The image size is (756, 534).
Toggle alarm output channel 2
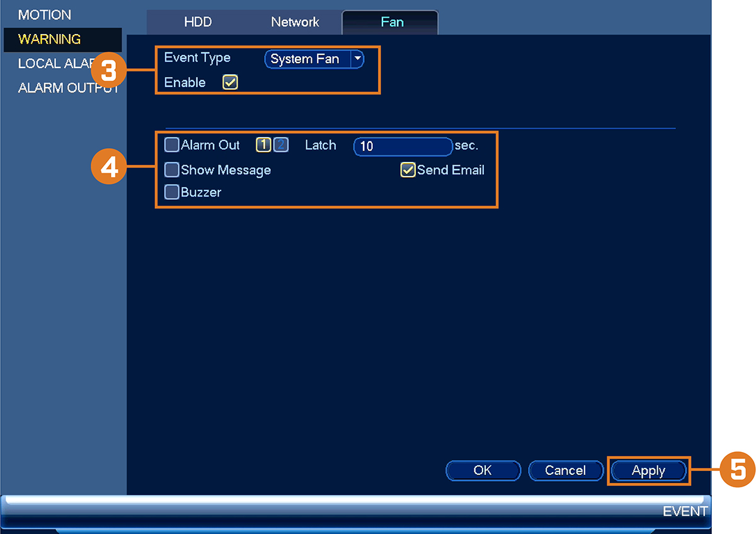point(281,145)
